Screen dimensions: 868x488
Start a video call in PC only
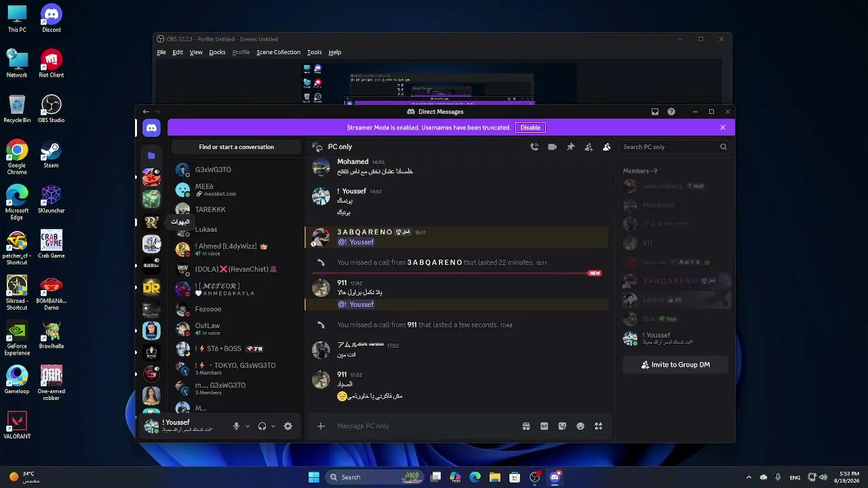point(553,147)
